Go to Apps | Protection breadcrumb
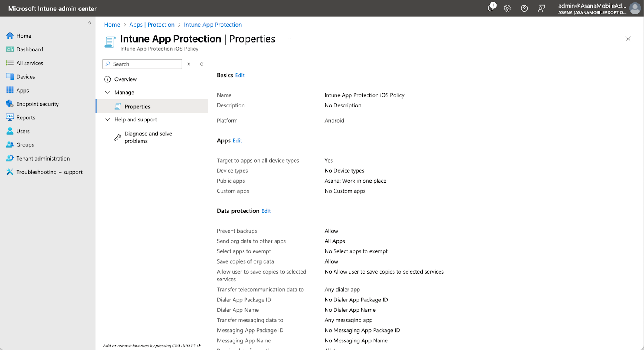Viewport: 644px width, 350px height. tap(152, 25)
